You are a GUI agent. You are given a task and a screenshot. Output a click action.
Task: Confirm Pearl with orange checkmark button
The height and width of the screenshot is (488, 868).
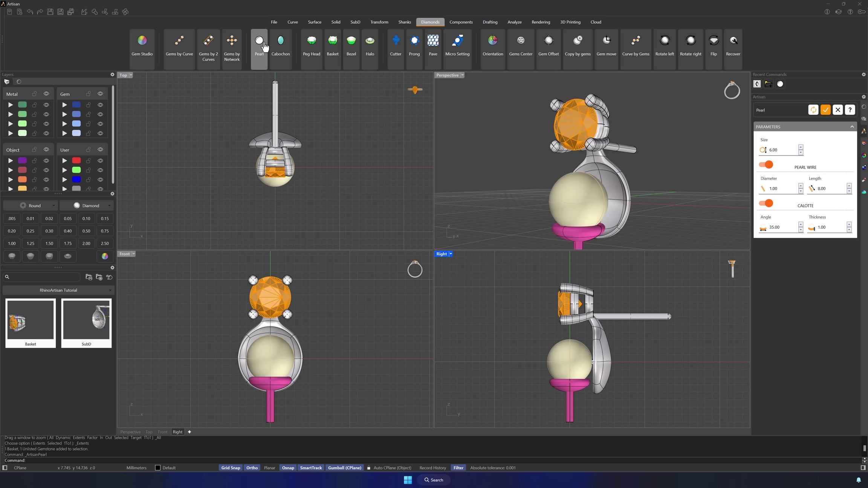pyautogui.click(x=825, y=110)
